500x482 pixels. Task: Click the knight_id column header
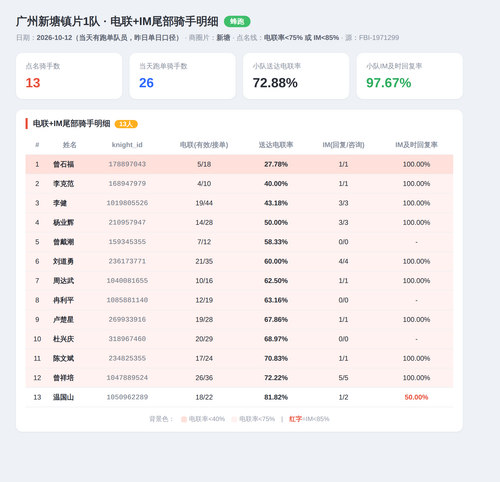point(127,145)
